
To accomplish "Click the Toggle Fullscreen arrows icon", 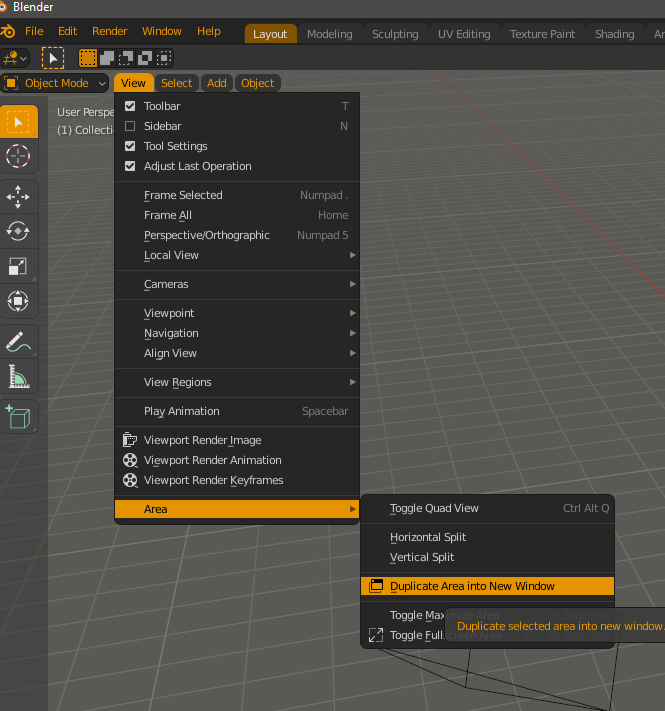I will (376, 635).
